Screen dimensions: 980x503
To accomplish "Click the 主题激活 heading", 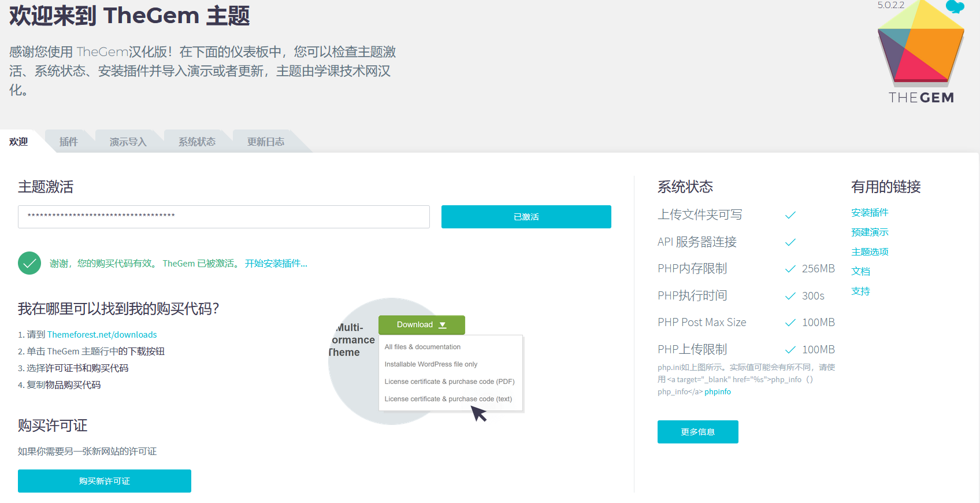I will pos(46,187).
